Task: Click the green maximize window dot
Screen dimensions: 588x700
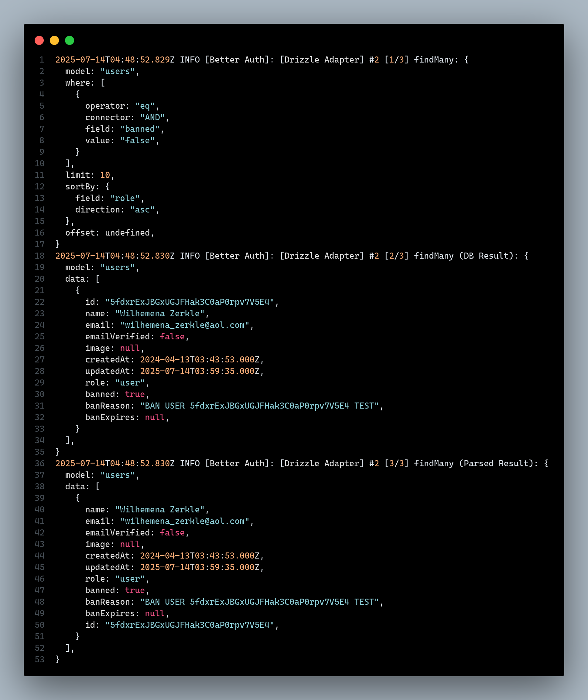Action: point(69,40)
